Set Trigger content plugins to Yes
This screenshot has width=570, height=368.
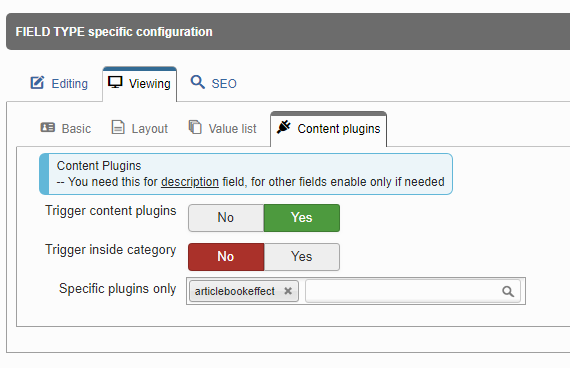302,218
